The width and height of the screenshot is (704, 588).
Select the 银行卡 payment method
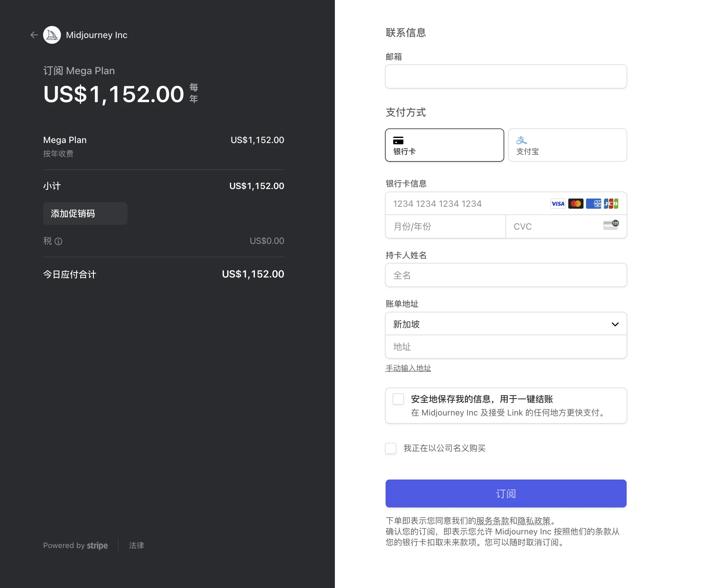pyautogui.click(x=444, y=145)
